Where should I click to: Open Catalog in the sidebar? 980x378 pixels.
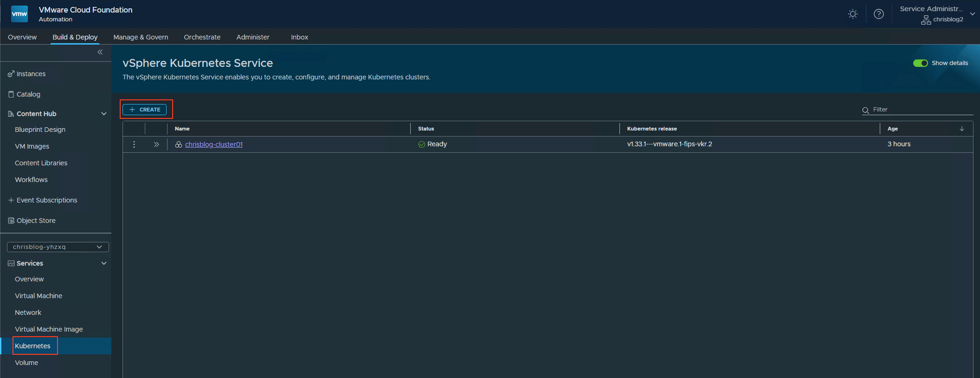28,94
